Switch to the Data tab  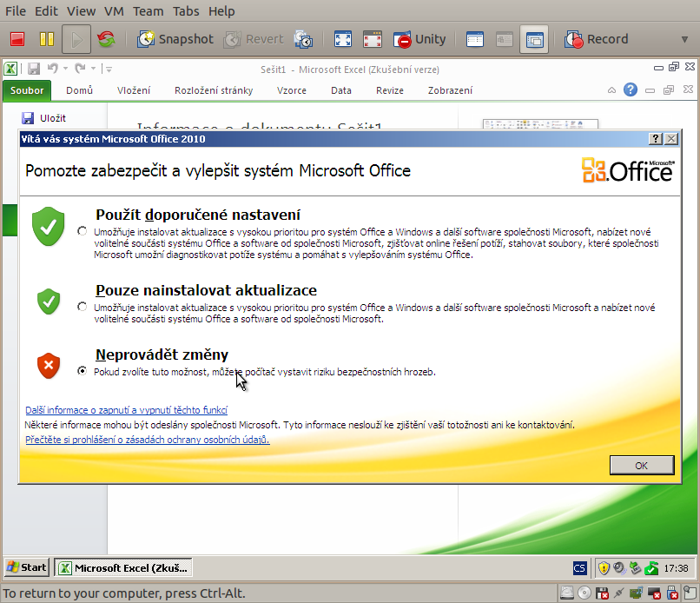pos(341,90)
